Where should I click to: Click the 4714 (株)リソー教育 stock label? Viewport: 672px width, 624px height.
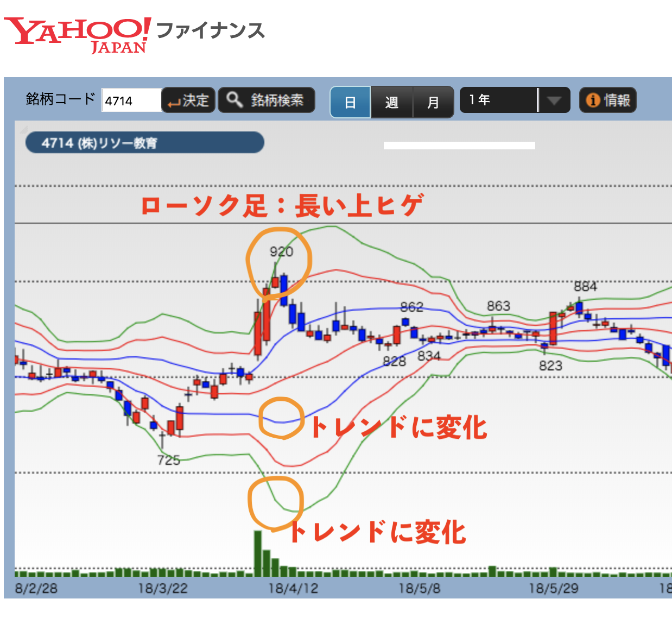click(x=145, y=143)
